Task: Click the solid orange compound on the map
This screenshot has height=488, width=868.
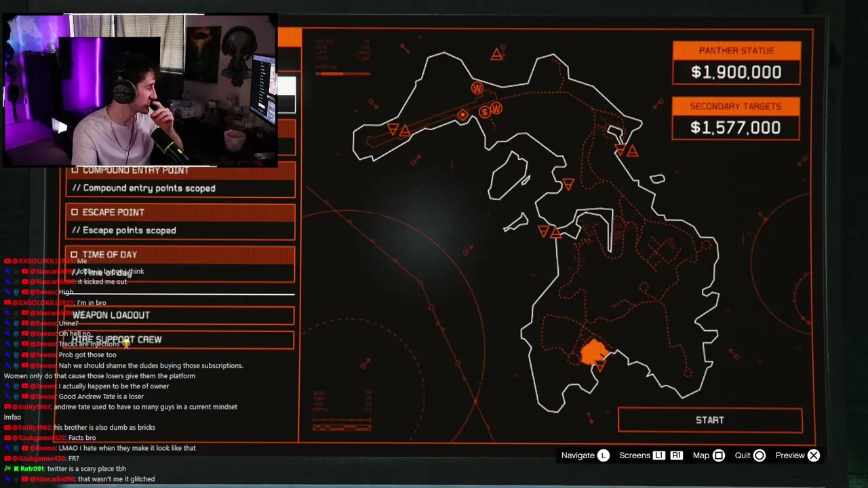Action: (x=594, y=351)
